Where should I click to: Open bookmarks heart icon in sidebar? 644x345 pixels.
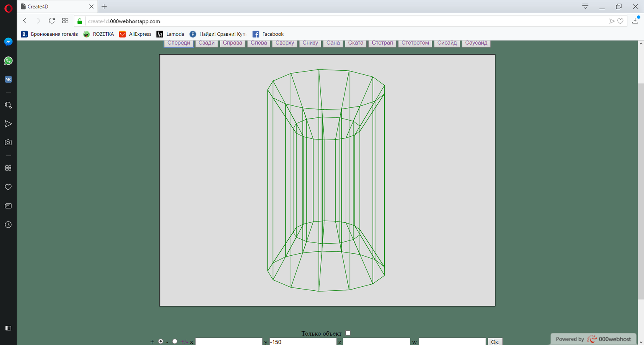(x=8, y=187)
